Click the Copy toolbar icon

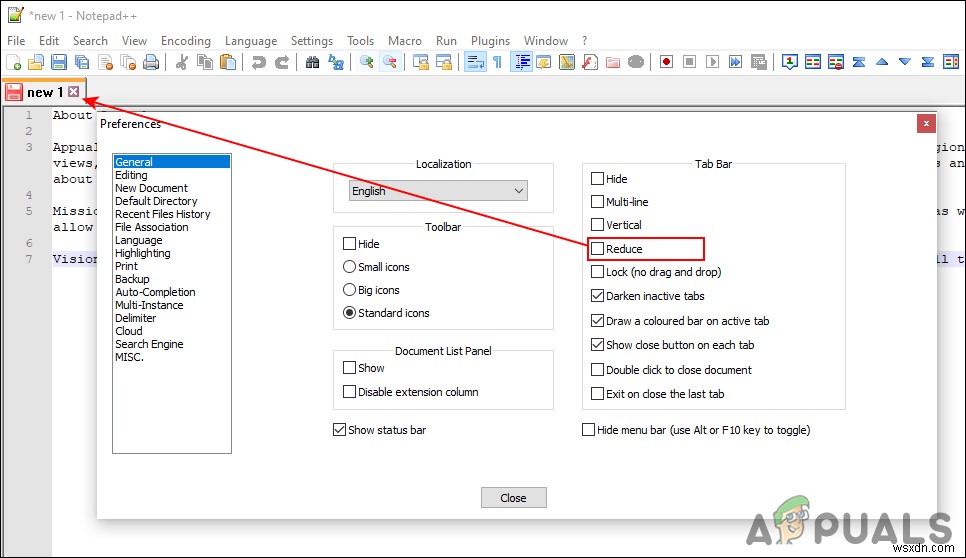pos(205,62)
